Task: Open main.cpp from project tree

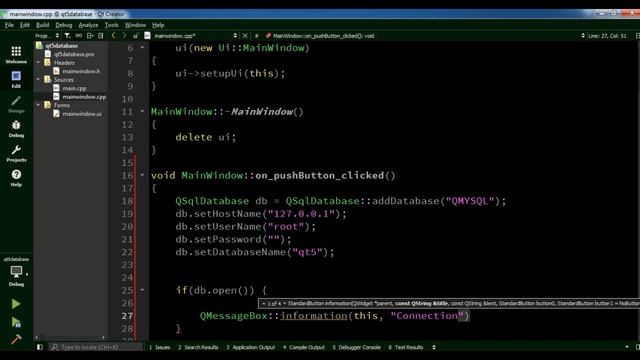Action: point(74,88)
